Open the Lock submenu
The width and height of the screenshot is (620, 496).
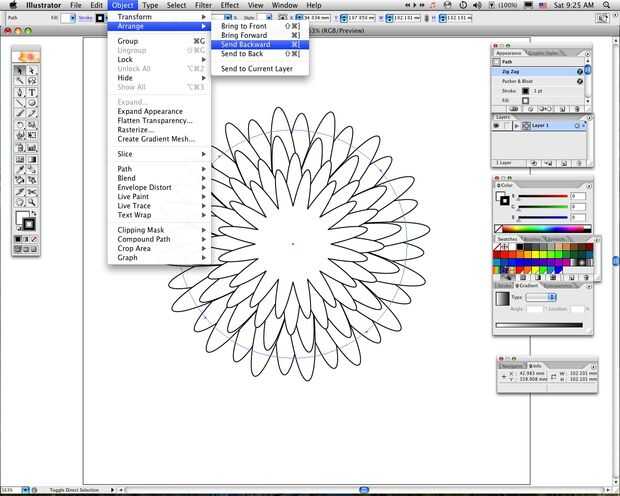pos(160,59)
